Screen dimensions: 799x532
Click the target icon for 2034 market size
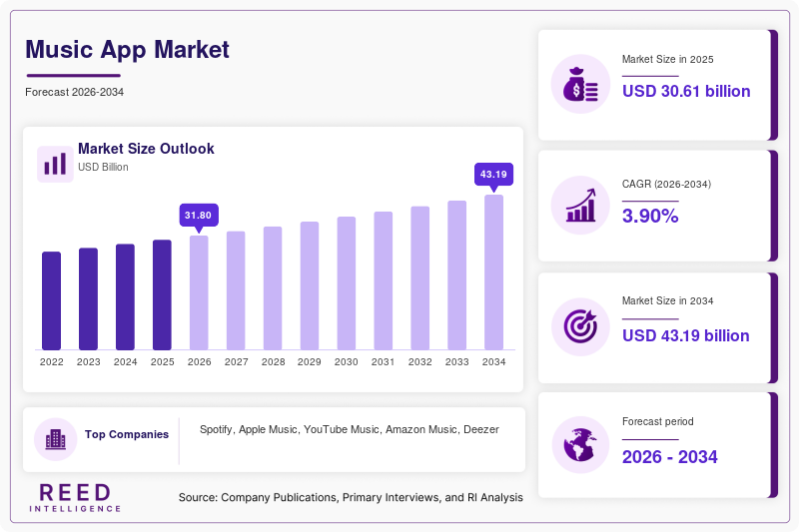point(580,326)
